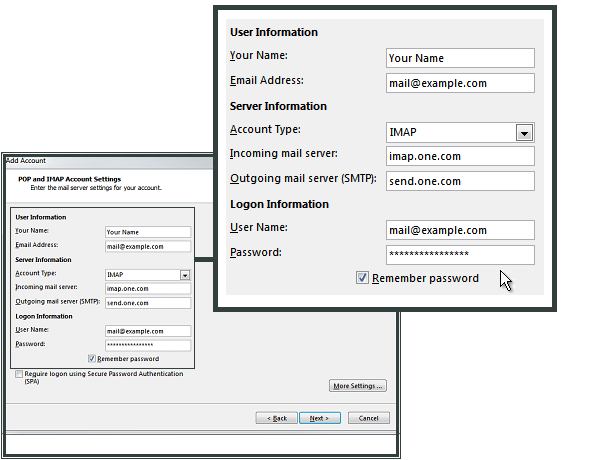Focus Email Address field in small dialog
600x460 pixels.
[x=147, y=246]
